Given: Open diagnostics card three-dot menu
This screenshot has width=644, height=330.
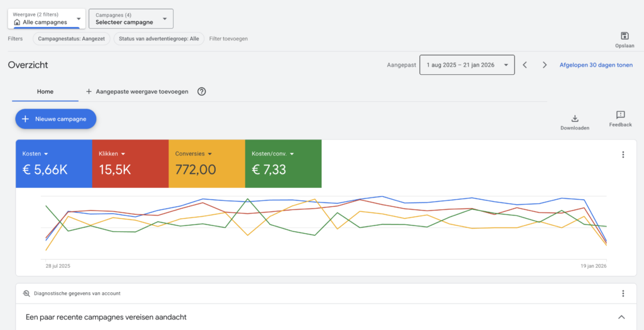Looking at the screenshot, I should click(623, 294).
